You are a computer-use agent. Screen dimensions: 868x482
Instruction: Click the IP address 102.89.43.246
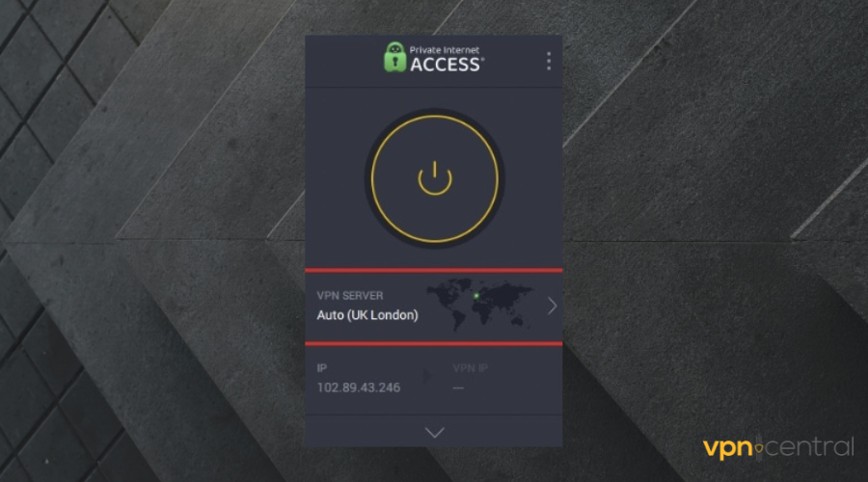point(359,388)
